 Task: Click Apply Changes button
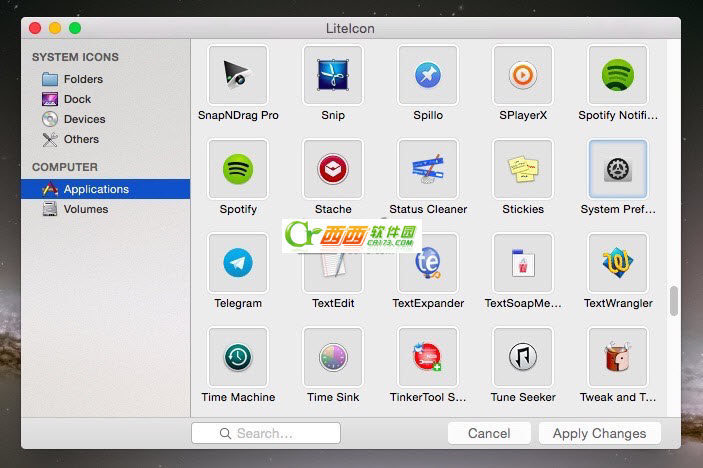tap(599, 433)
